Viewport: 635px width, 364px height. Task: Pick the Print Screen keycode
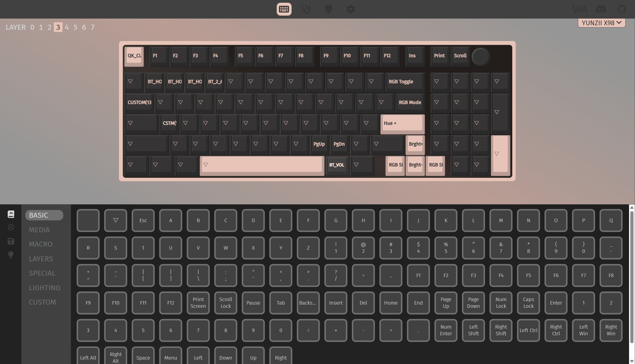[x=198, y=303]
